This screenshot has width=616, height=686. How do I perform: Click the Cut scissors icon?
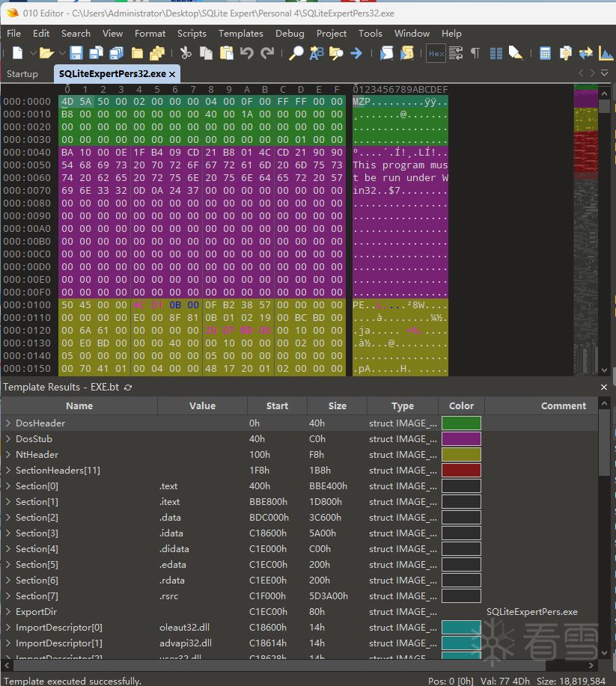pyautogui.click(x=186, y=53)
